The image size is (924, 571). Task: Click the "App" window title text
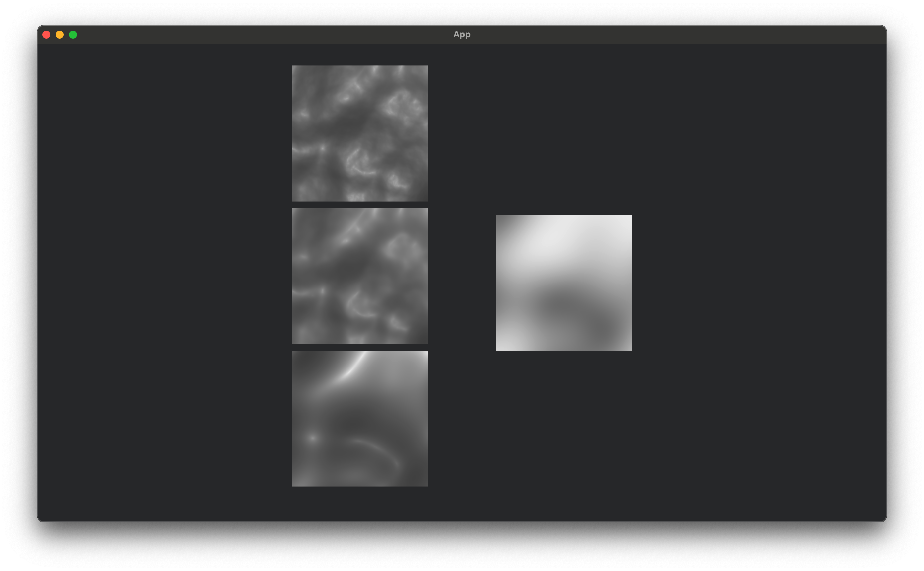[462, 35]
